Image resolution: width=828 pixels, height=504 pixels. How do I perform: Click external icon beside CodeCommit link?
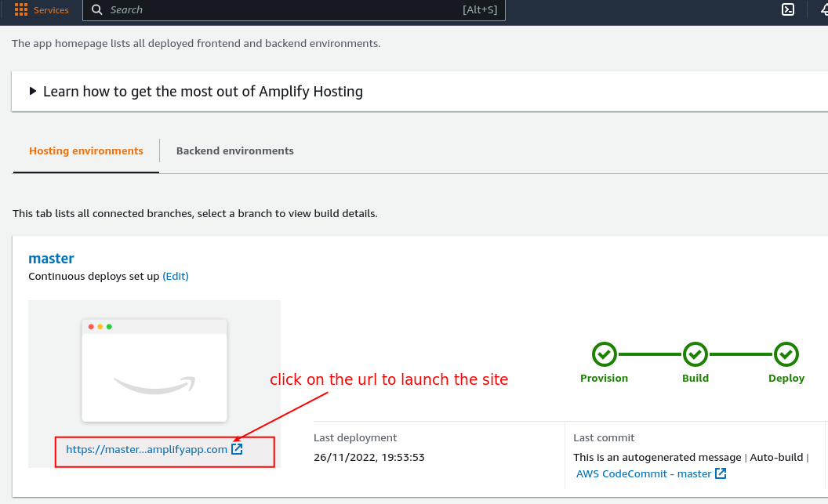click(721, 473)
